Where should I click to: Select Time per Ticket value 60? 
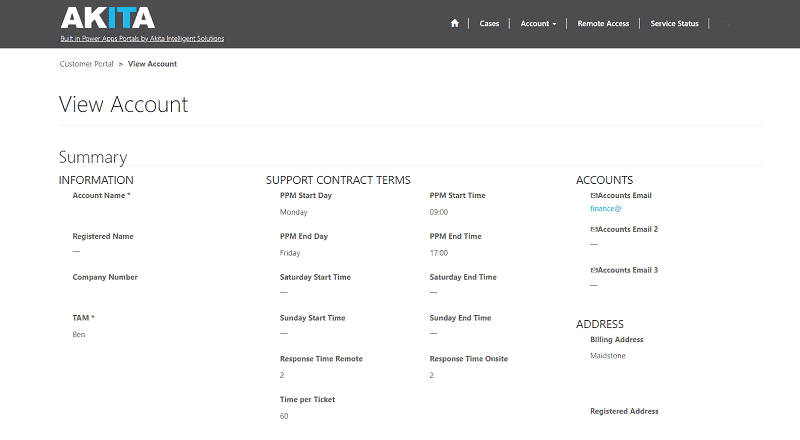coord(284,416)
